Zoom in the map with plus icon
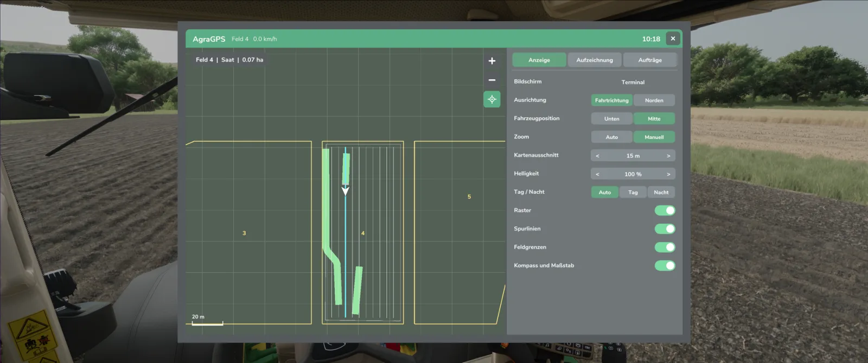This screenshot has width=868, height=363. [492, 61]
